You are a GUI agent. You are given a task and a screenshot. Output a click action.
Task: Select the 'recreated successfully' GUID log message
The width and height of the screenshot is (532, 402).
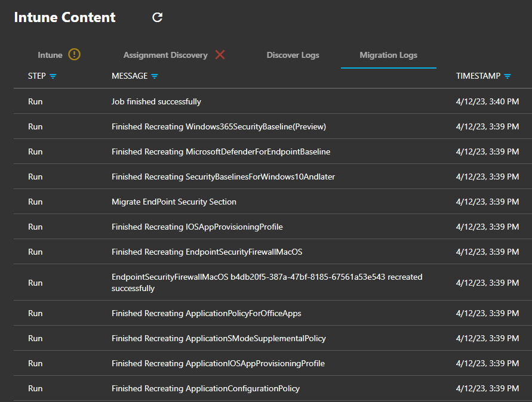click(x=267, y=283)
